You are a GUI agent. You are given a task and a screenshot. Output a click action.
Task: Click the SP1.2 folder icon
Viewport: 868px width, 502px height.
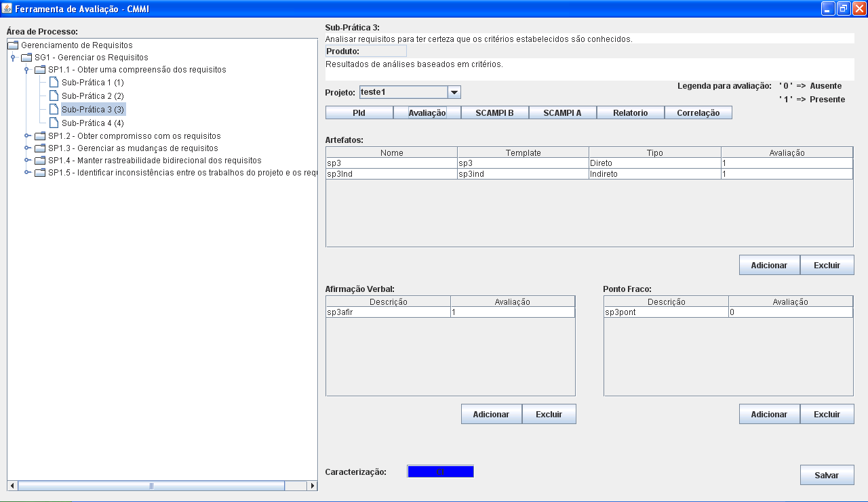[40, 136]
